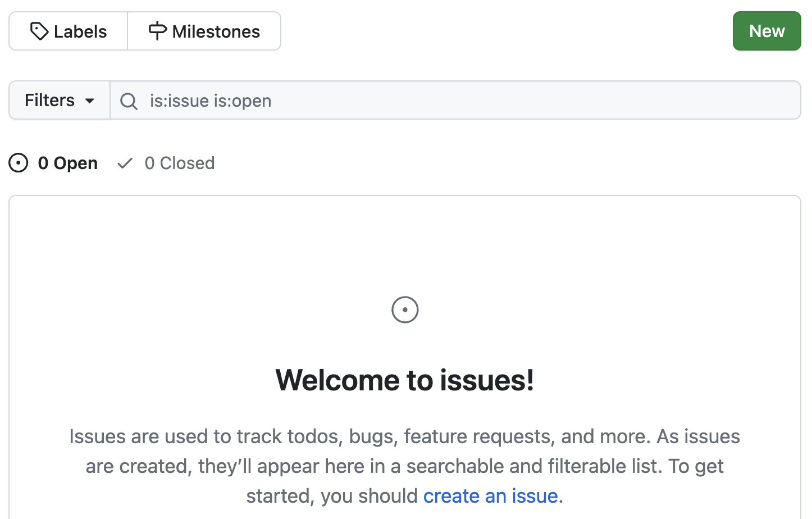The image size is (812, 519).
Task: Open the Milestones page
Action: pos(204,31)
